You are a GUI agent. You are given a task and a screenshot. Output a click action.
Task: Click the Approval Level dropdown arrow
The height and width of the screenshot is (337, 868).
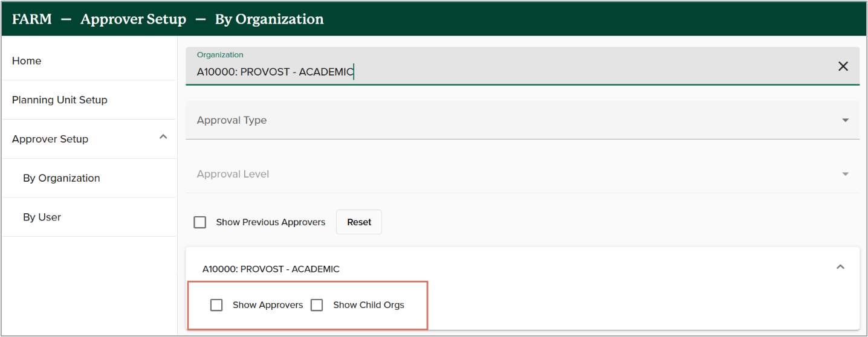click(845, 174)
